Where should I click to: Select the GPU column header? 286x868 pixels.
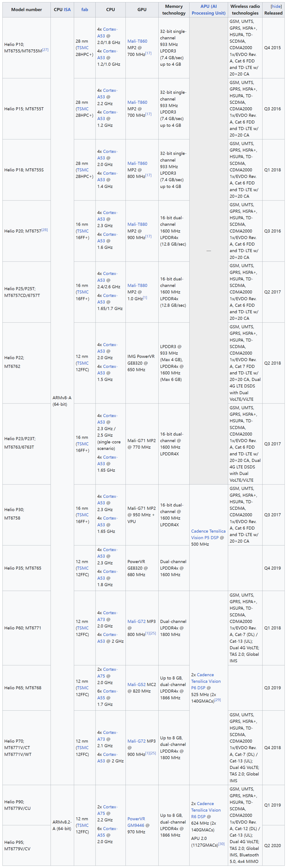[142, 10]
